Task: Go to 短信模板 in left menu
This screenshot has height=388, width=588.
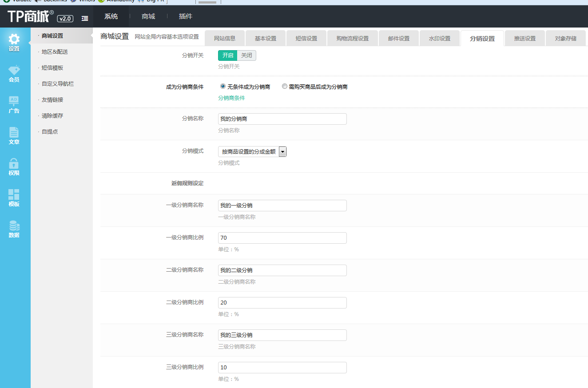Action: pos(52,68)
